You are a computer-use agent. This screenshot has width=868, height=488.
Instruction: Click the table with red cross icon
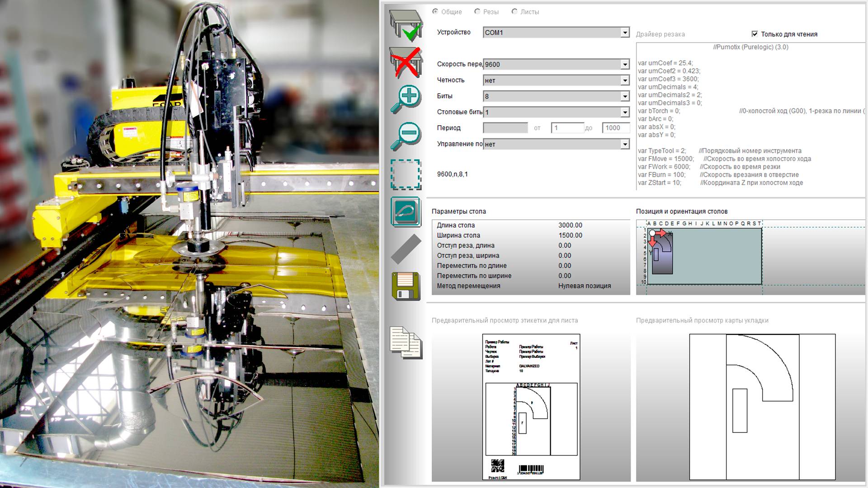[x=406, y=62]
